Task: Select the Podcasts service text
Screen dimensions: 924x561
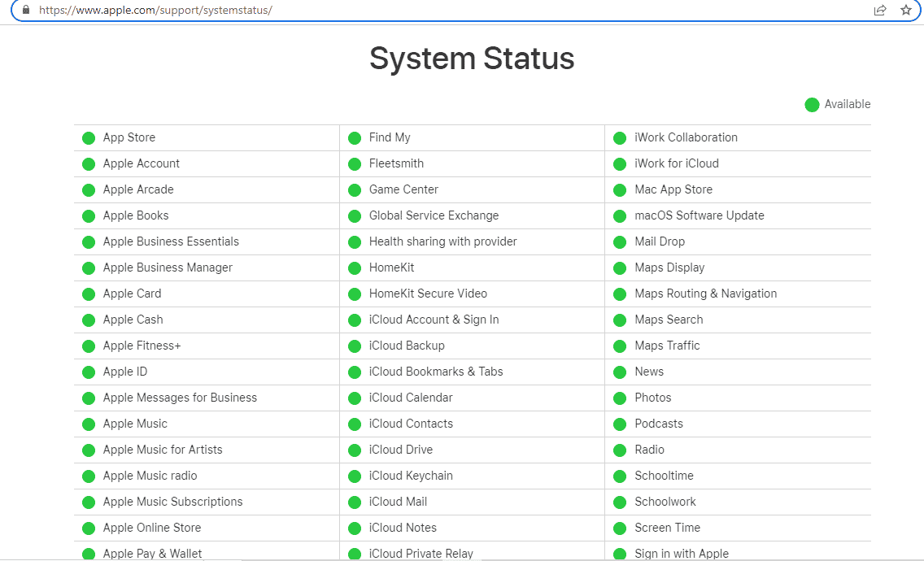Action: (659, 424)
